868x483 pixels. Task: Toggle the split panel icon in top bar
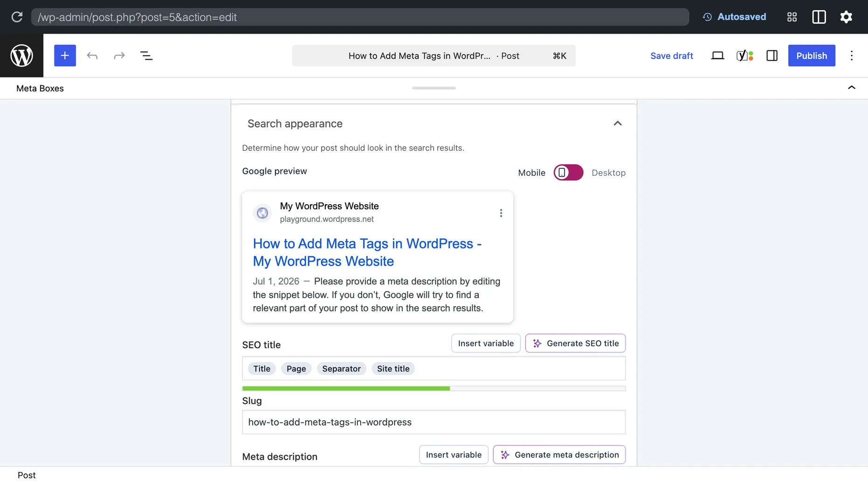click(819, 17)
